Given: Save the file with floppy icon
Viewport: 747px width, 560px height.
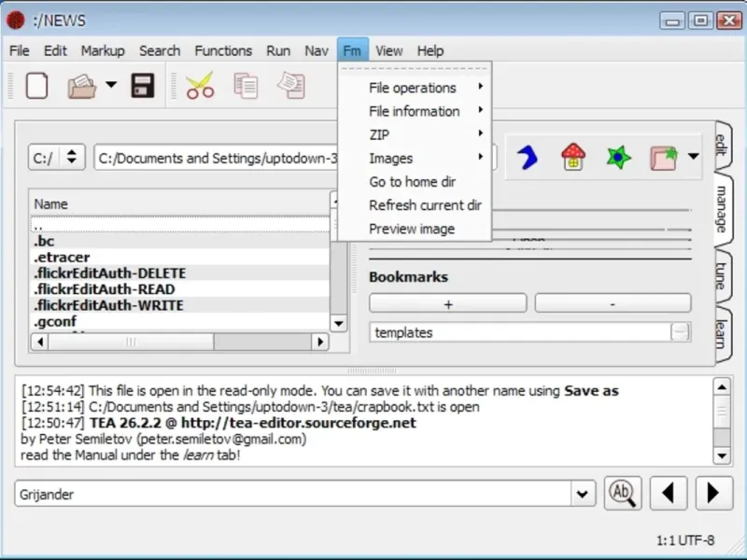Looking at the screenshot, I should pos(143,86).
